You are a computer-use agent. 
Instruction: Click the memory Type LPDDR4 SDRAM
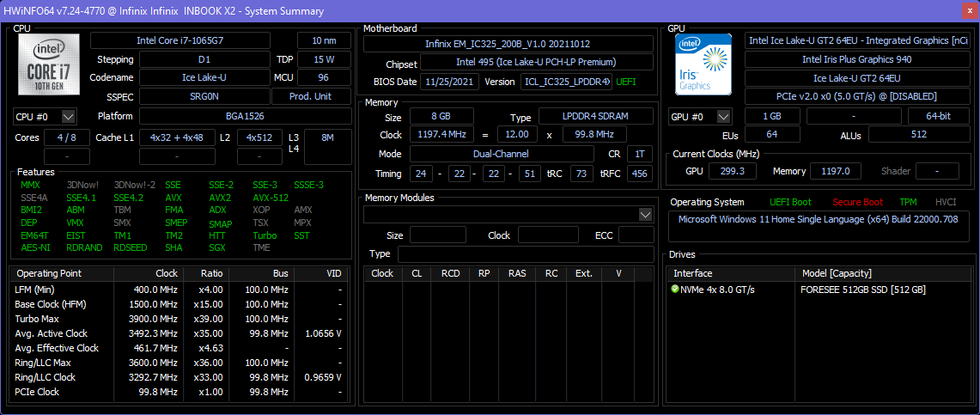click(x=595, y=117)
